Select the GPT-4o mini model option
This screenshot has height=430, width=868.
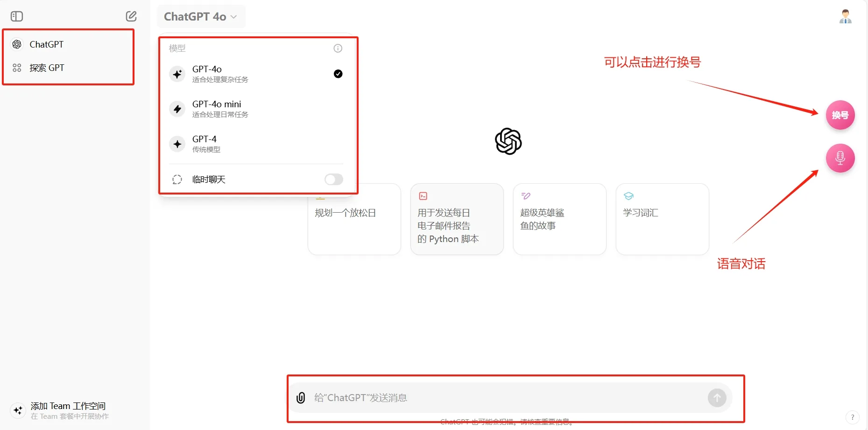click(256, 109)
